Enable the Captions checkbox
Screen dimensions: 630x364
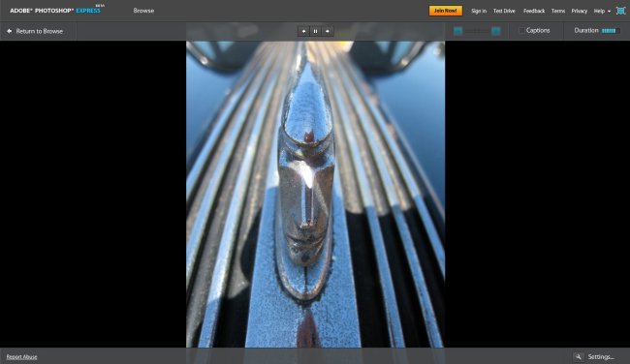point(521,31)
